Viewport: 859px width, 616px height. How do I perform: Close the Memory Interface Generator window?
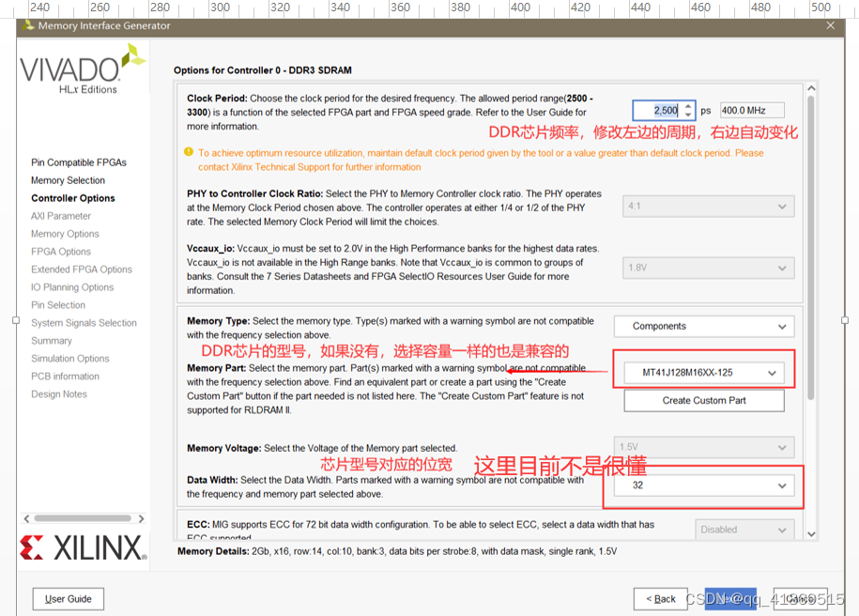(830, 27)
